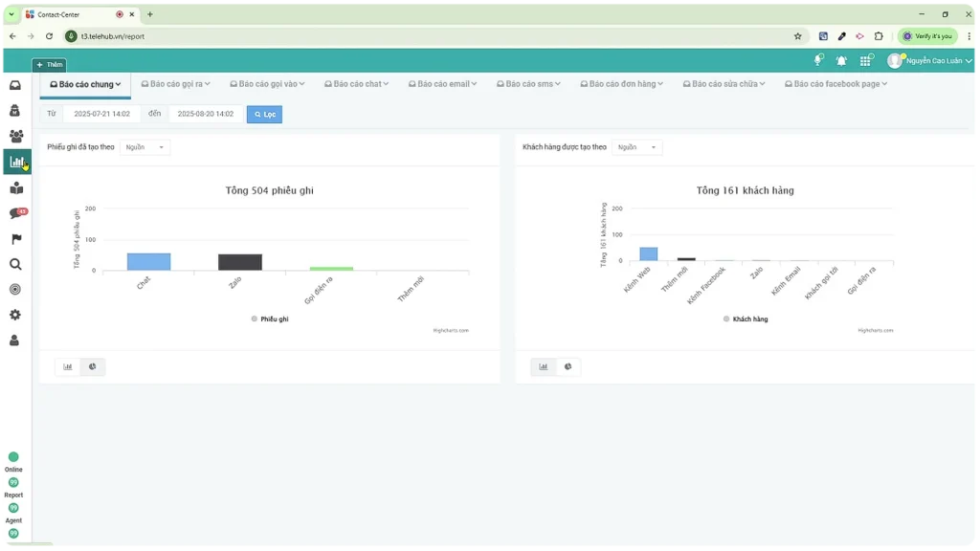This screenshot has width=980, height=551.
Task: Toggle the Phiếu ghi legend series
Action: point(269,319)
